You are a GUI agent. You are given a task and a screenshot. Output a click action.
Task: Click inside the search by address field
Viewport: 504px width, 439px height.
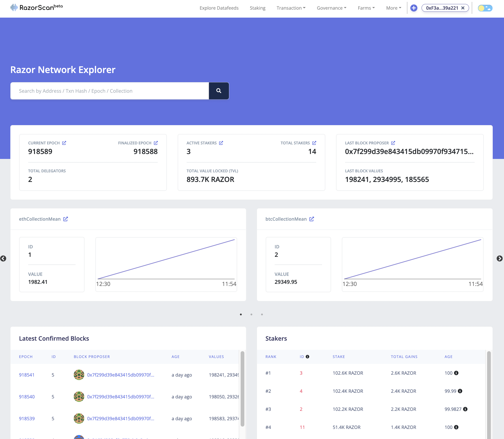point(98,91)
